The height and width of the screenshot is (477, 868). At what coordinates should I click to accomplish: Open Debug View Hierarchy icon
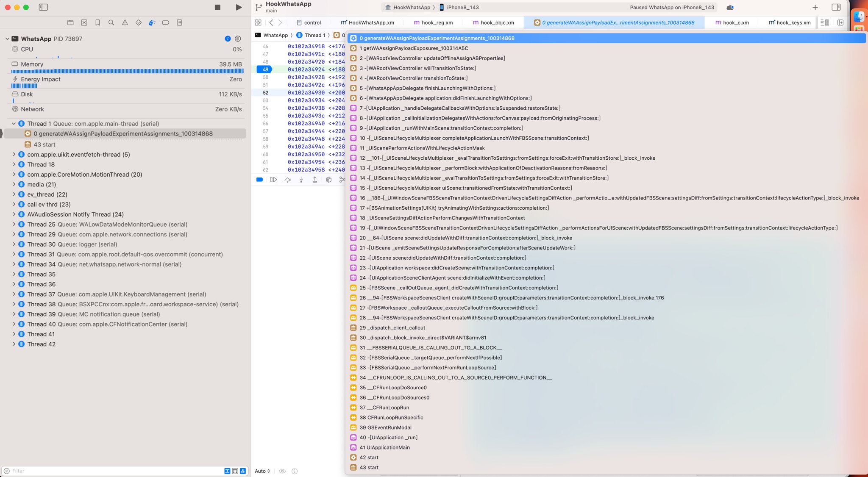coord(329,180)
